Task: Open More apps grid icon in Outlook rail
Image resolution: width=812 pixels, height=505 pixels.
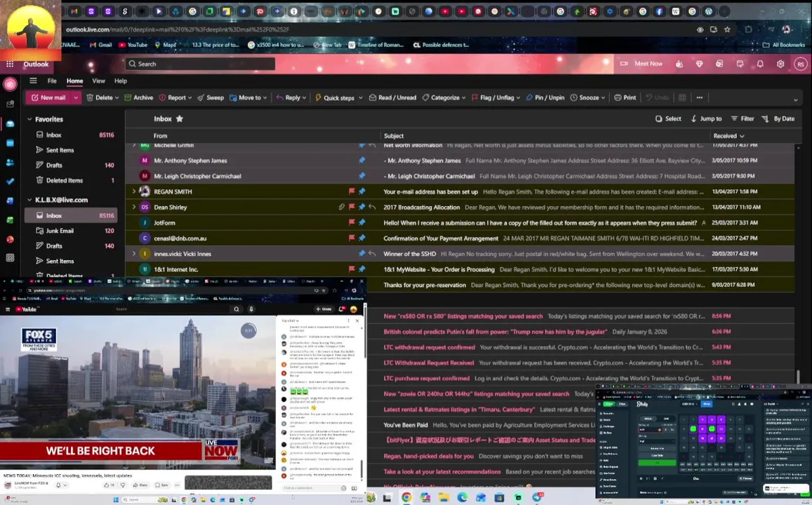Action: (x=10, y=257)
